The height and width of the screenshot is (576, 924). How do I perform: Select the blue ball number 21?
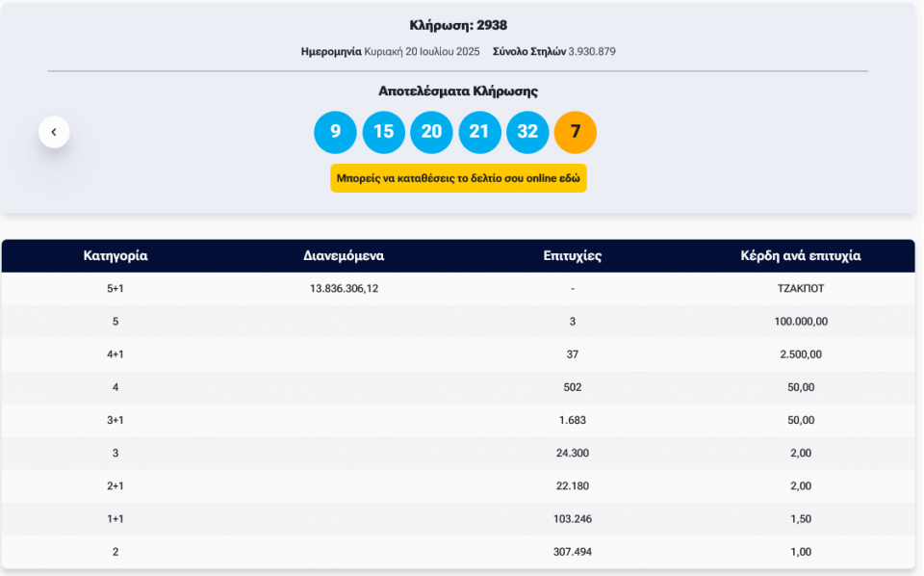(x=479, y=132)
